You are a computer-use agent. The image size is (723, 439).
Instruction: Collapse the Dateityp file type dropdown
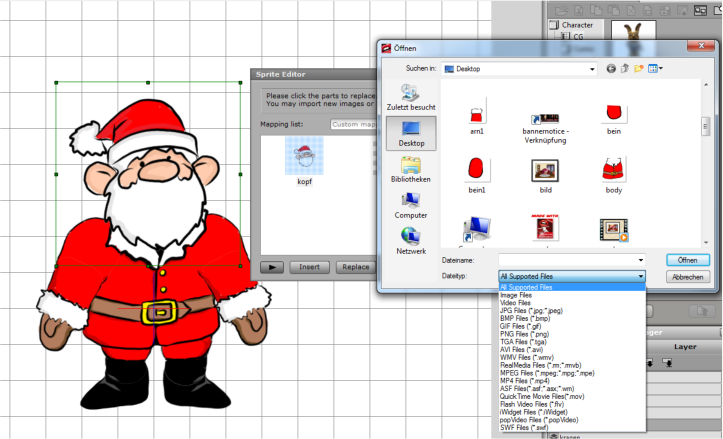(x=640, y=276)
